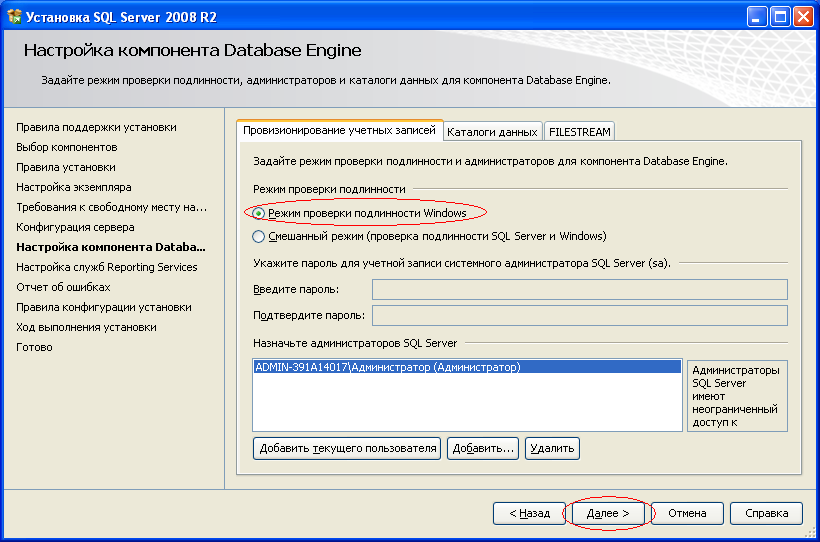Click Выбор компонентов step in the sidebar
The image size is (820, 542).
(66, 148)
